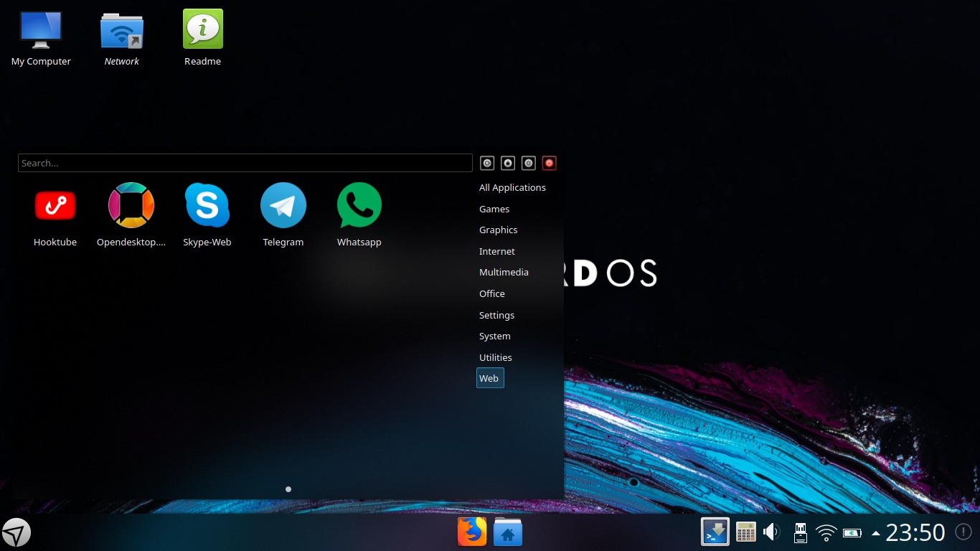Click the volume speaker tray icon

coord(772,532)
